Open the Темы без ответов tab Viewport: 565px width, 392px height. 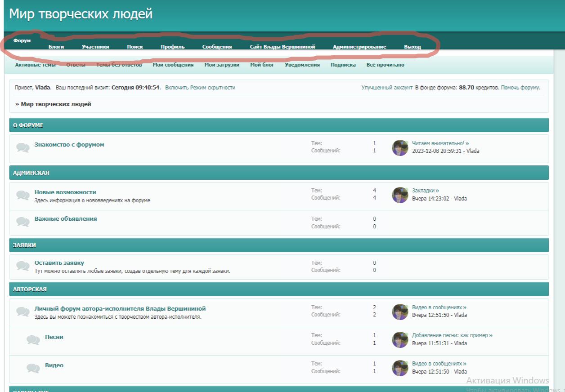[119, 65]
